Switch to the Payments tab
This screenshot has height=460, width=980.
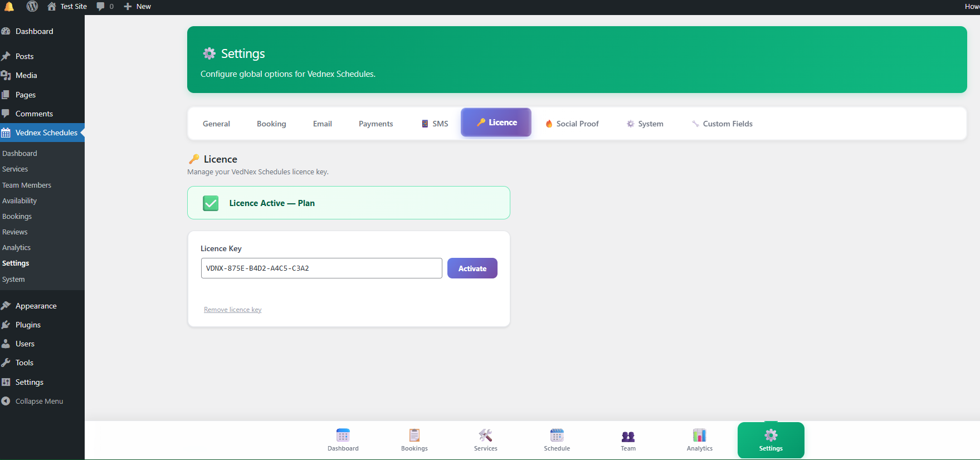[376, 124]
